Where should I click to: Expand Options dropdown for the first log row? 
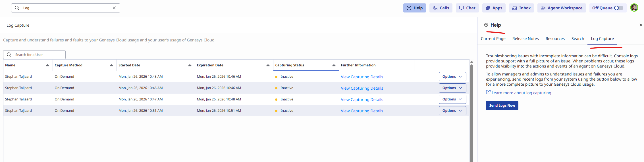pyautogui.click(x=452, y=77)
